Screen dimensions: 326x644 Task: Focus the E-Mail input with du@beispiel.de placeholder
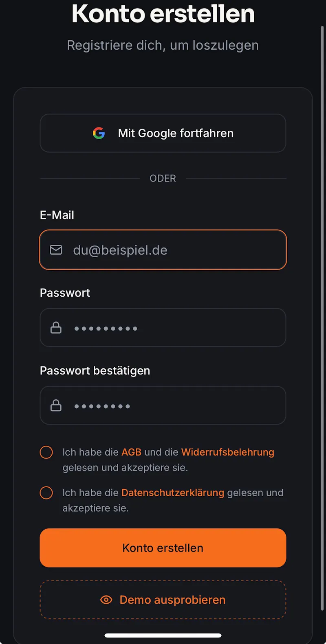click(x=163, y=250)
